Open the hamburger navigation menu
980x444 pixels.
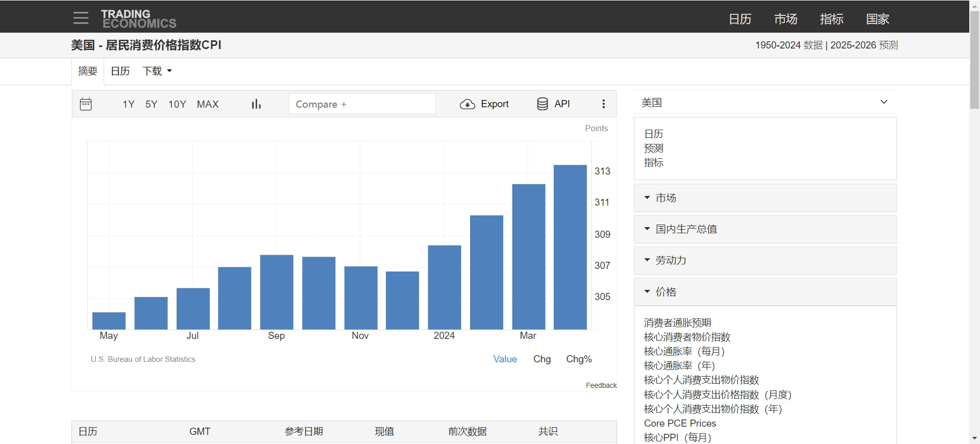[81, 18]
